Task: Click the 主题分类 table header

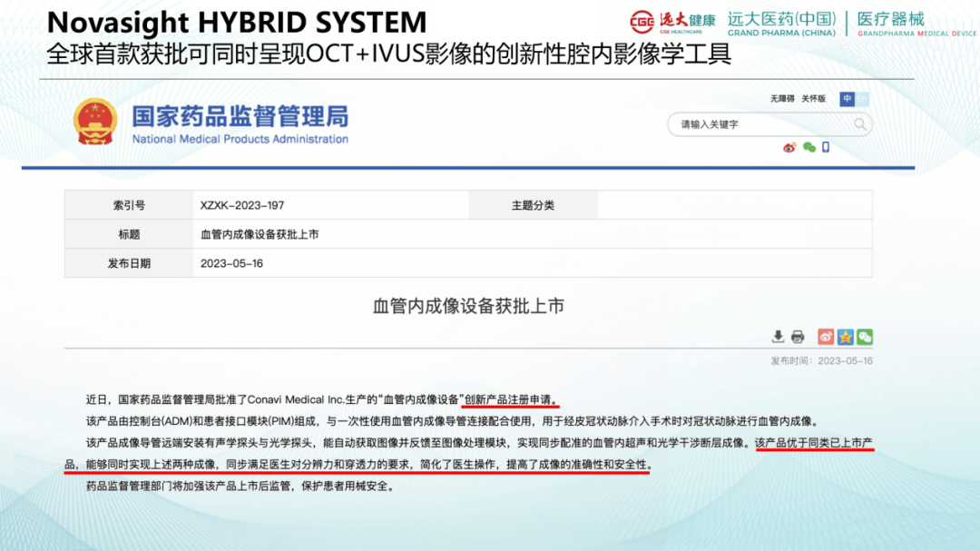Action: click(539, 204)
